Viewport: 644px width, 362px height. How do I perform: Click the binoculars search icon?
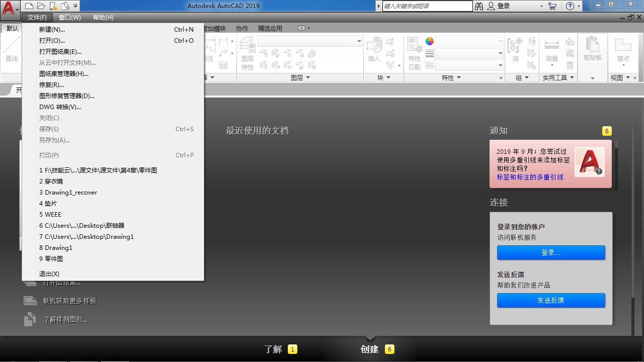click(478, 6)
